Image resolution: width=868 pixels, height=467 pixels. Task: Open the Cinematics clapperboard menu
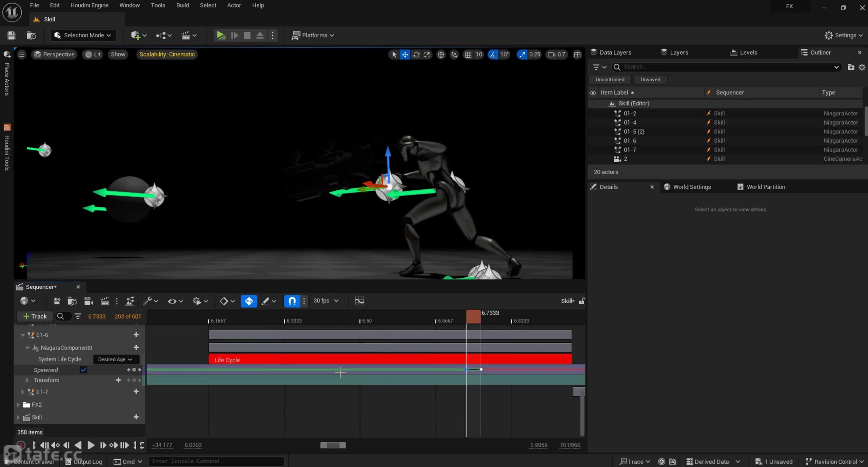[x=189, y=35]
